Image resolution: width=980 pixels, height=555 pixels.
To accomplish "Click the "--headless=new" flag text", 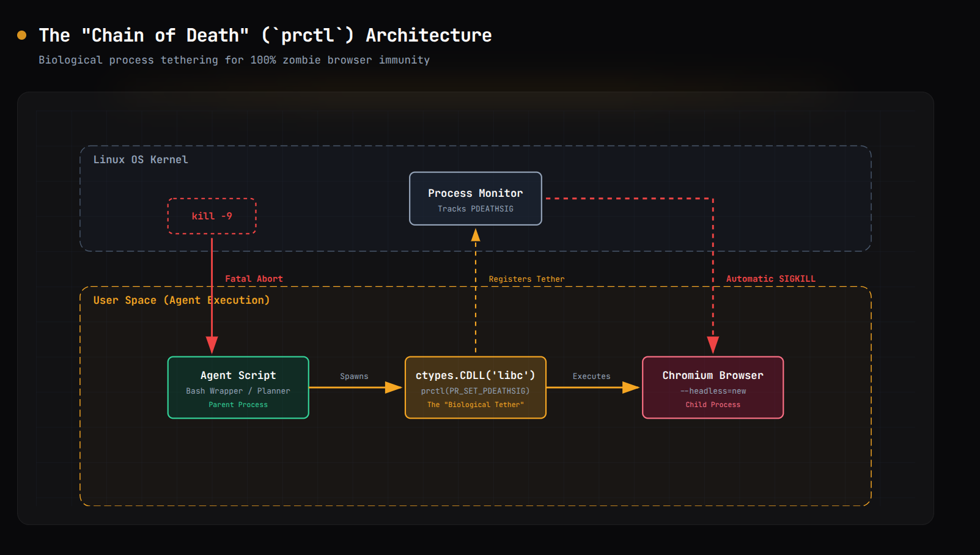I will [713, 391].
